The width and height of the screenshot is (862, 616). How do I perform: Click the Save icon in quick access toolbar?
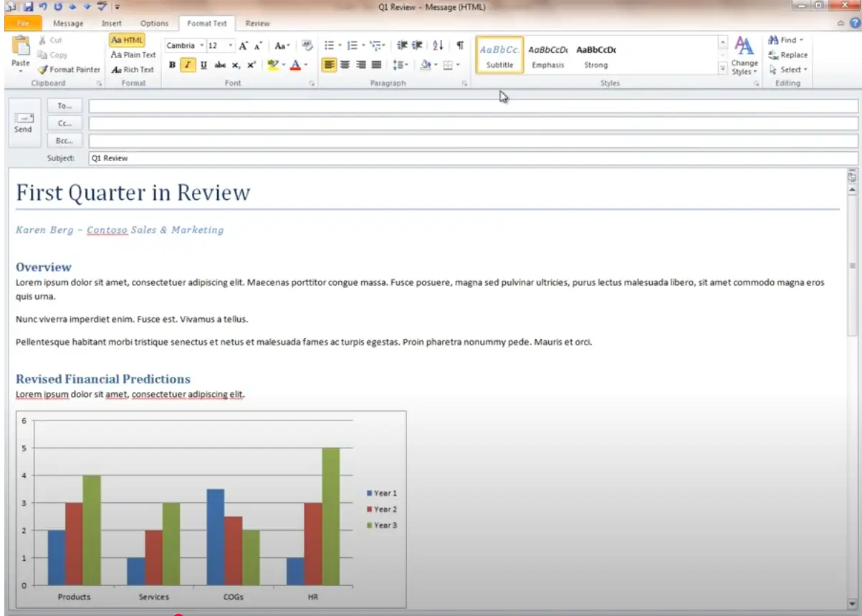[x=28, y=7]
